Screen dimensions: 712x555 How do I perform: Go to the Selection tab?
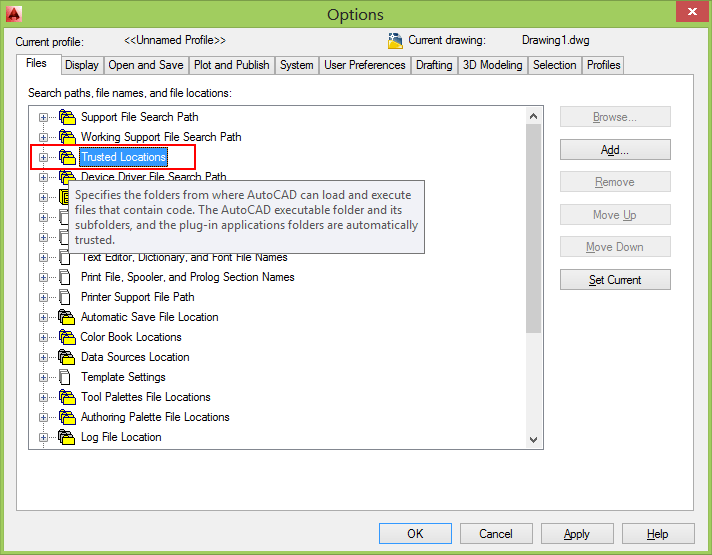tap(554, 65)
